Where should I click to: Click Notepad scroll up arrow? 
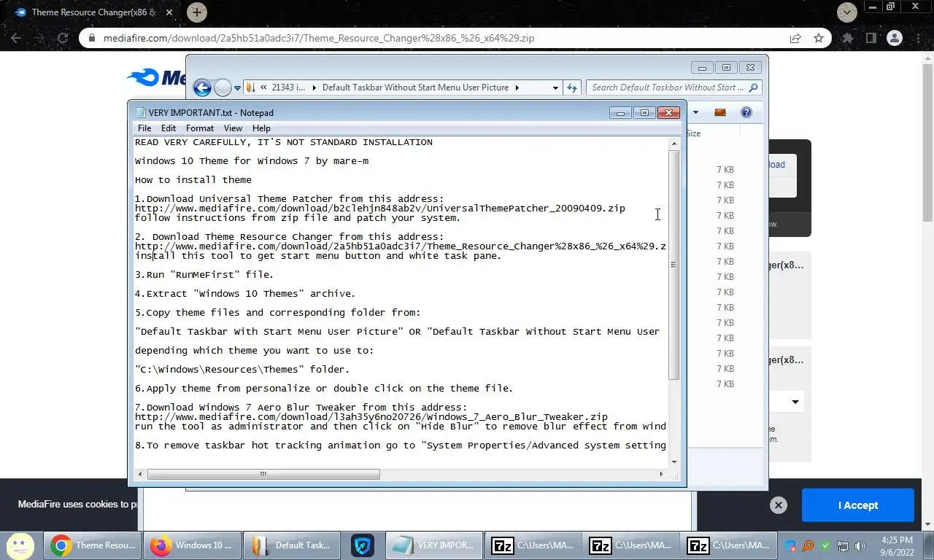point(674,144)
